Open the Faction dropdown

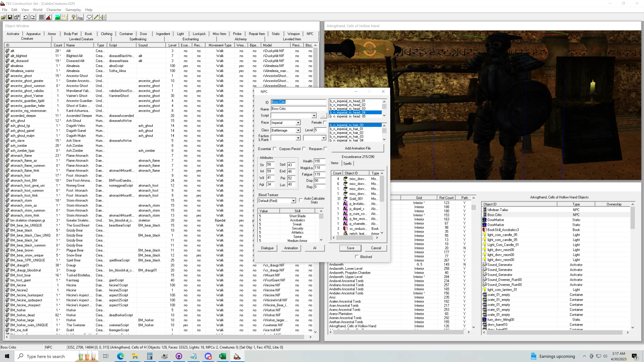coord(298,138)
